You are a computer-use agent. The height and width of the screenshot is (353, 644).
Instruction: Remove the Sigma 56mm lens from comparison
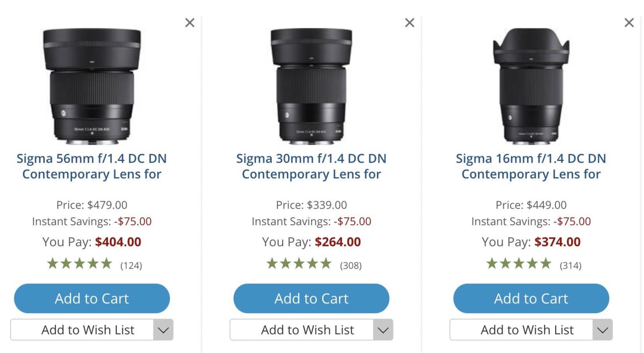pyautogui.click(x=190, y=23)
